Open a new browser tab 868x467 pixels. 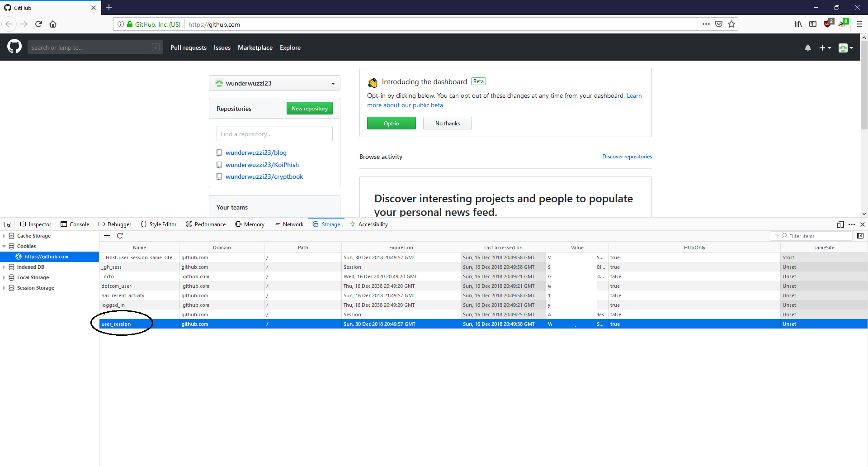tap(109, 7)
